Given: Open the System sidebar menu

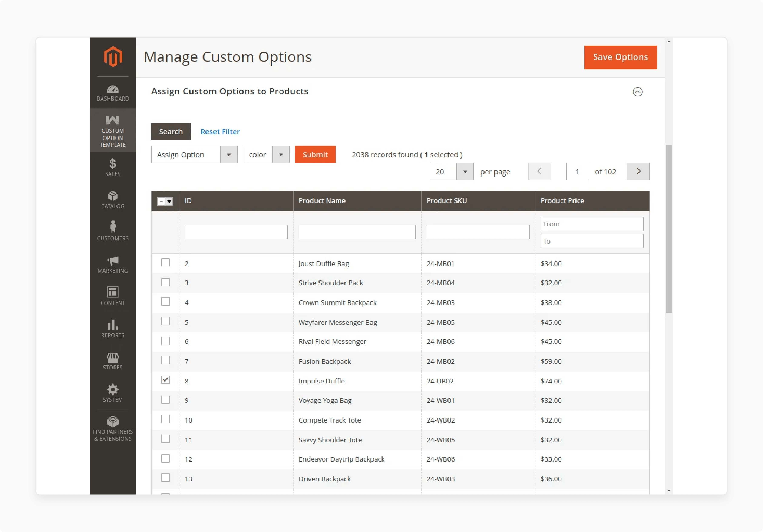Looking at the screenshot, I should pyautogui.click(x=113, y=393).
